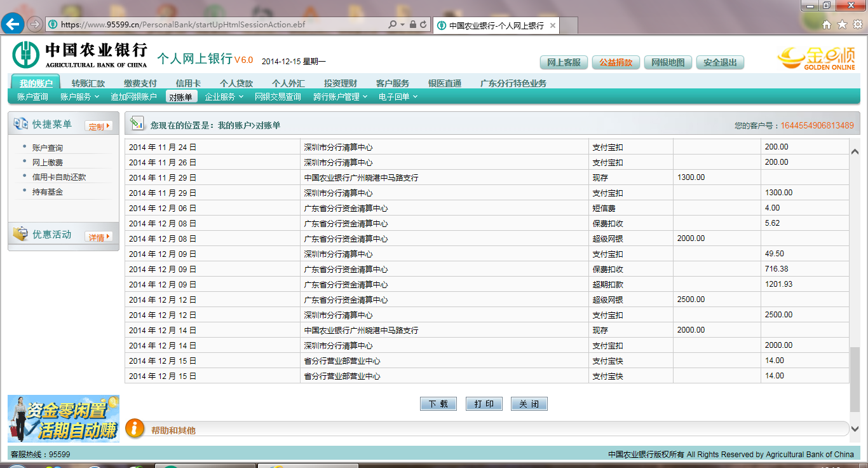Screen dimensions: 868x468
Task: Click the 下载 download button
Action: pyautogui.click(x=438, y=404)
